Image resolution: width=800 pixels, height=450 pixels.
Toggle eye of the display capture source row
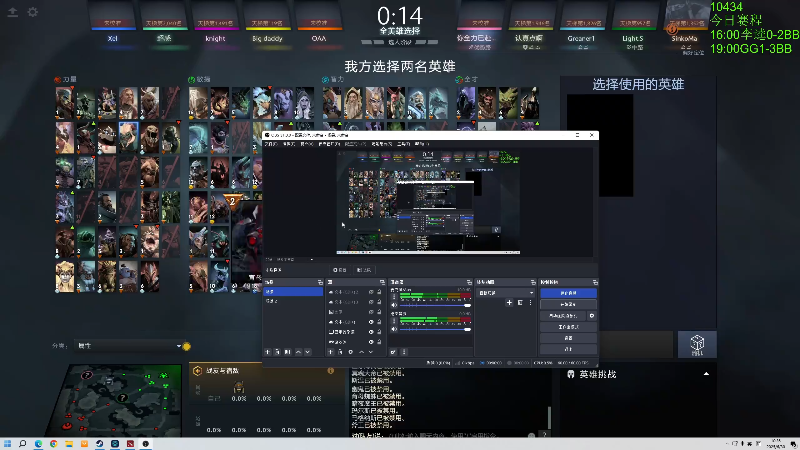[x=371, y=332]
